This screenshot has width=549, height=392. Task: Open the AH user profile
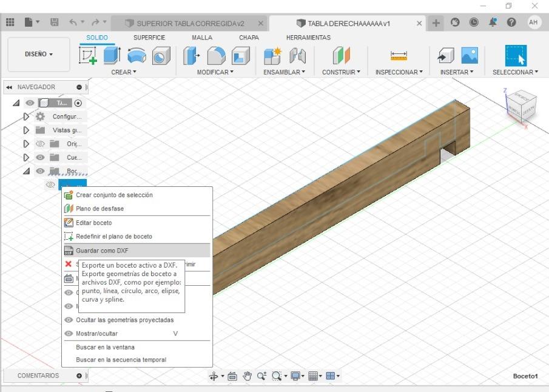tap(533, 22)
